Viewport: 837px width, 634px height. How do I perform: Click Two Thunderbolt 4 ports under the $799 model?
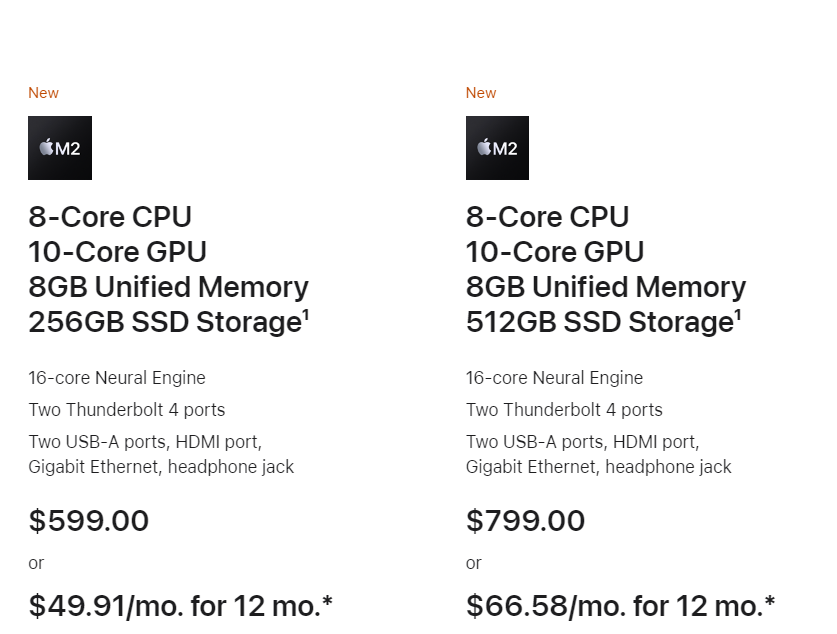click(564, 410)
